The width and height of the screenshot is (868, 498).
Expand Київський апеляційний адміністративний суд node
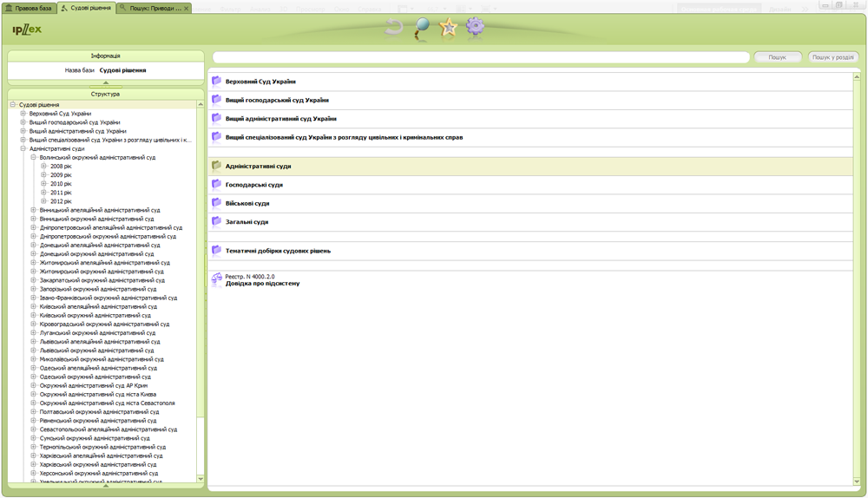coord(33,306)
